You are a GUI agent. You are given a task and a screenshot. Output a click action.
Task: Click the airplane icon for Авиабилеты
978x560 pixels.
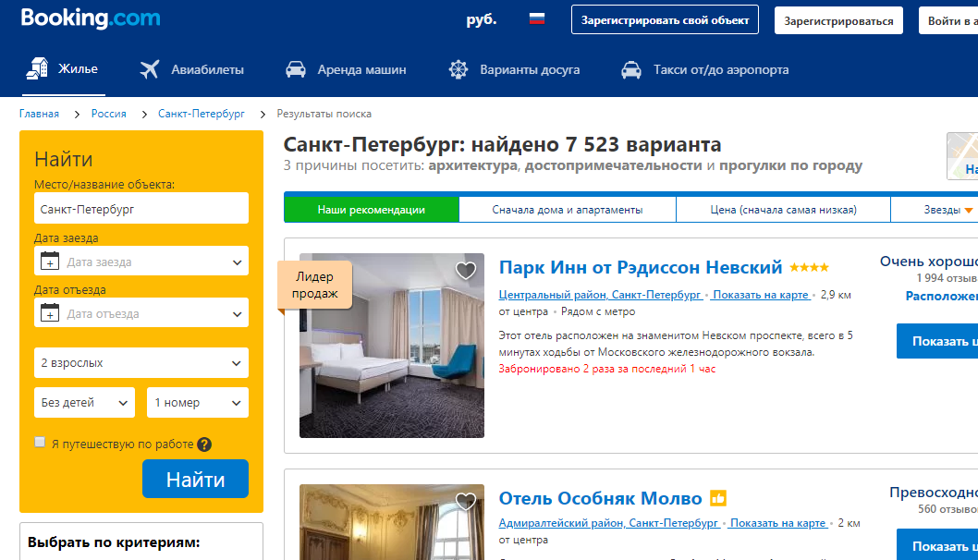pos(149,69)
